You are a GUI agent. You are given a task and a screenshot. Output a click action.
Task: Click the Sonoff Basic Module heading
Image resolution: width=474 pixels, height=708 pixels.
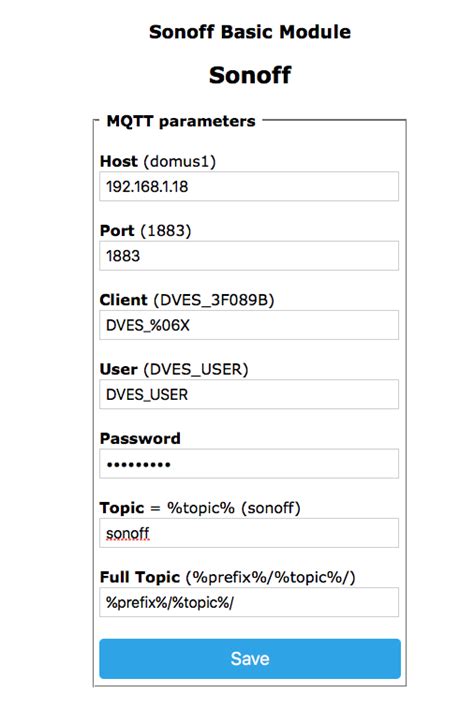pos(250,32)
